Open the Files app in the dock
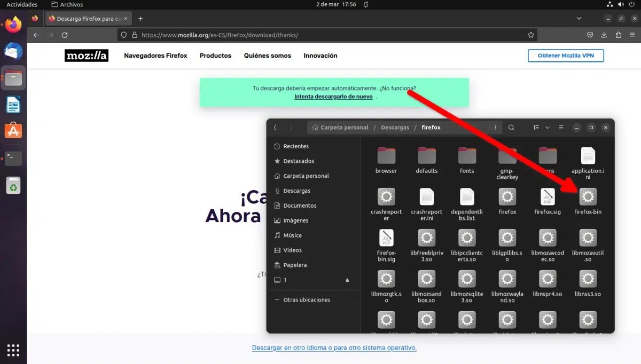This screenshot has height=364, width=641. 13,78
